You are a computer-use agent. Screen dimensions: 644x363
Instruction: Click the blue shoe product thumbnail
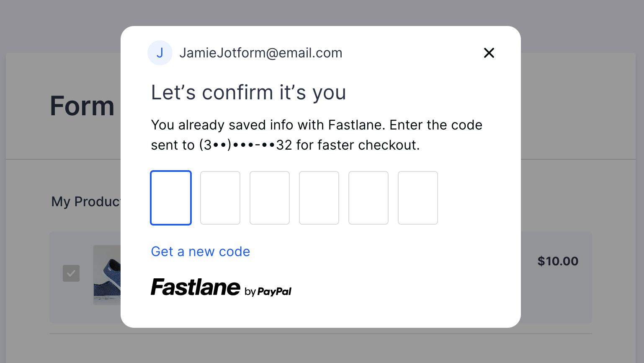pyautogui.click(x=107, y=275)
